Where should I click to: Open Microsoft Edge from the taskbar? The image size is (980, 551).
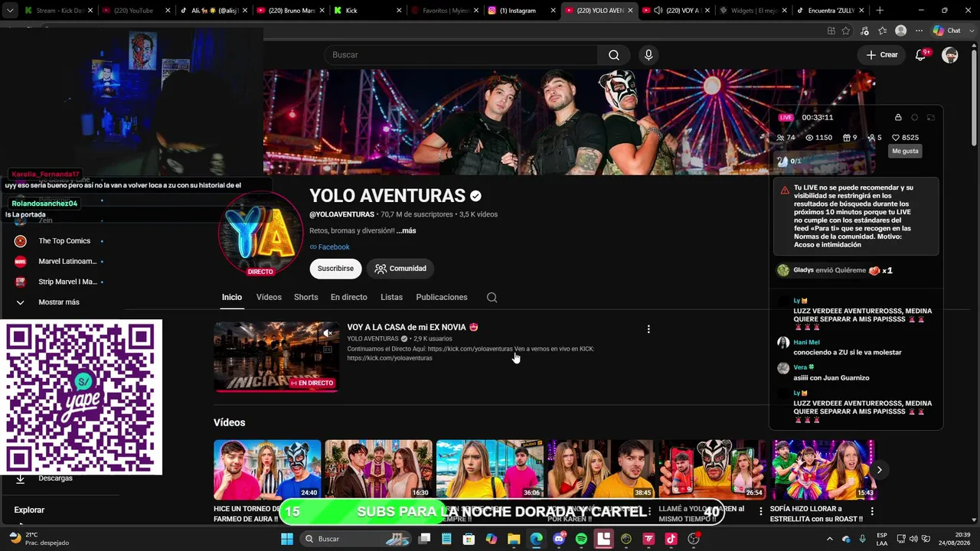[536, 539]
